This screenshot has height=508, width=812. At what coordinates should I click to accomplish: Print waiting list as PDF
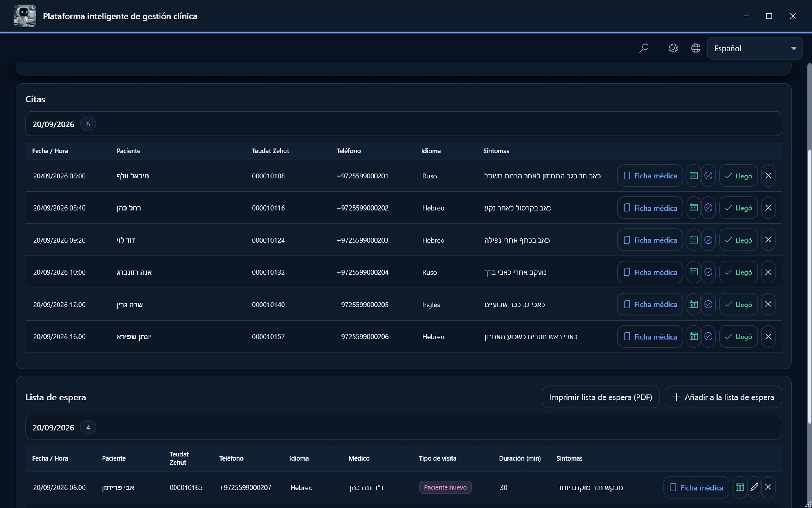[601, 397]
